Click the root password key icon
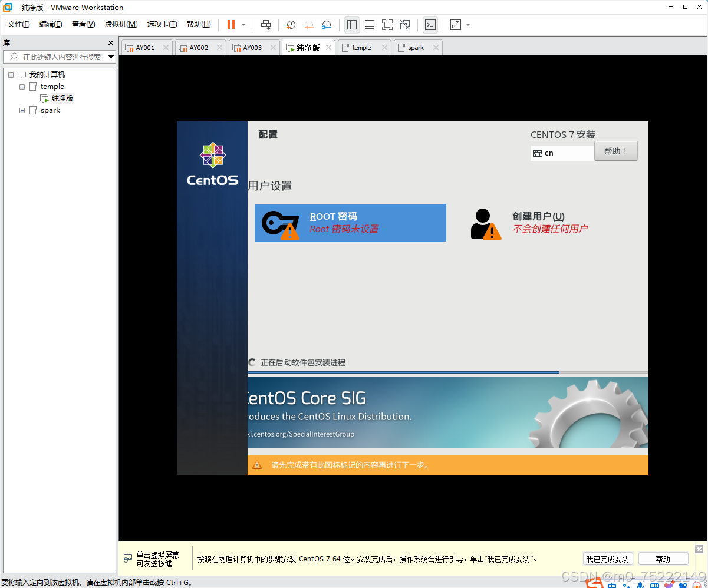 pos(281,224)
